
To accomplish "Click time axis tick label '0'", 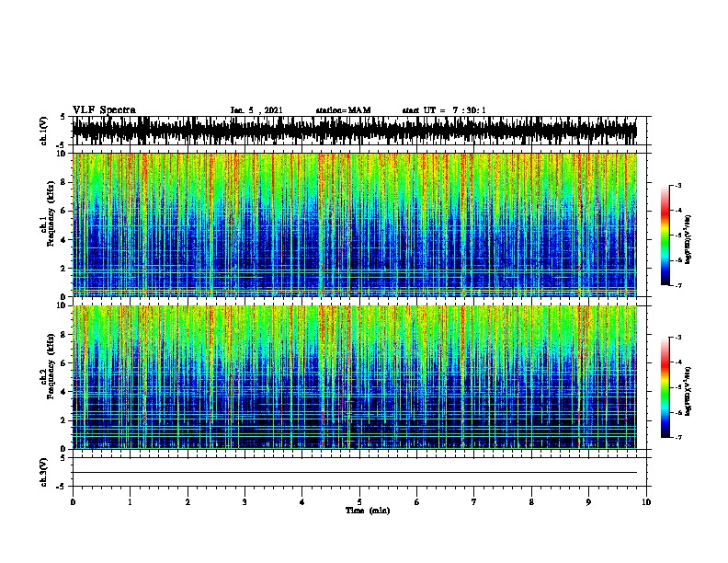I will tap(73, 502).
